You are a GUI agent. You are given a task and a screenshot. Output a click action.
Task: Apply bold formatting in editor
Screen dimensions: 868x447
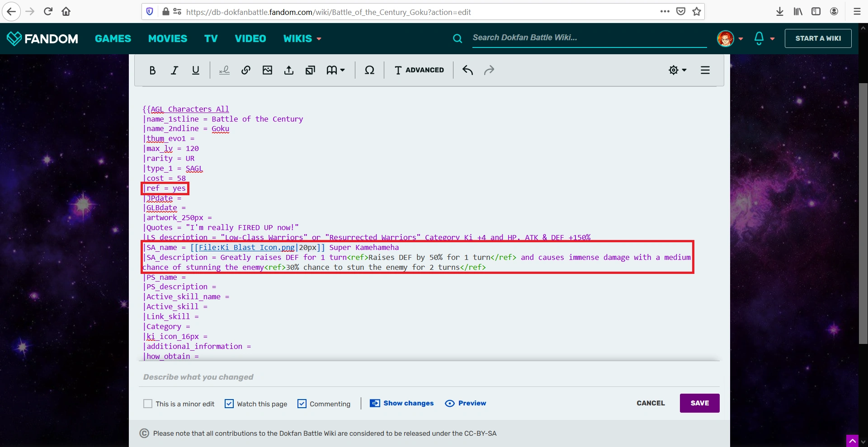point(152,70)
